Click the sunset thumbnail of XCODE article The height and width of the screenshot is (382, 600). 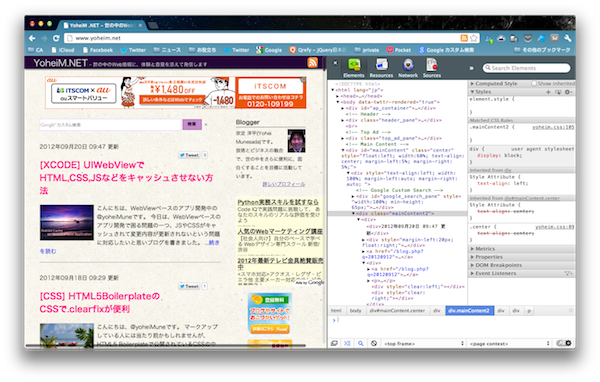point(67,222)
